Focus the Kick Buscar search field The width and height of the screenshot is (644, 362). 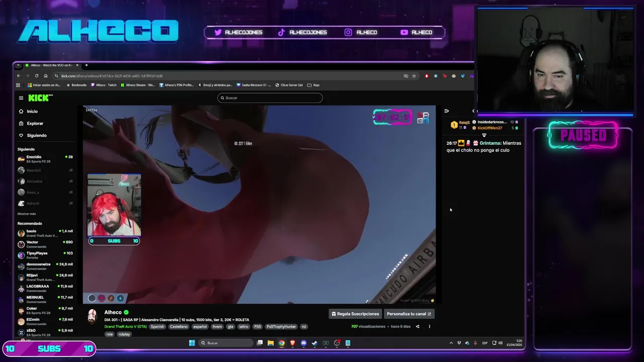click(270, 98)
